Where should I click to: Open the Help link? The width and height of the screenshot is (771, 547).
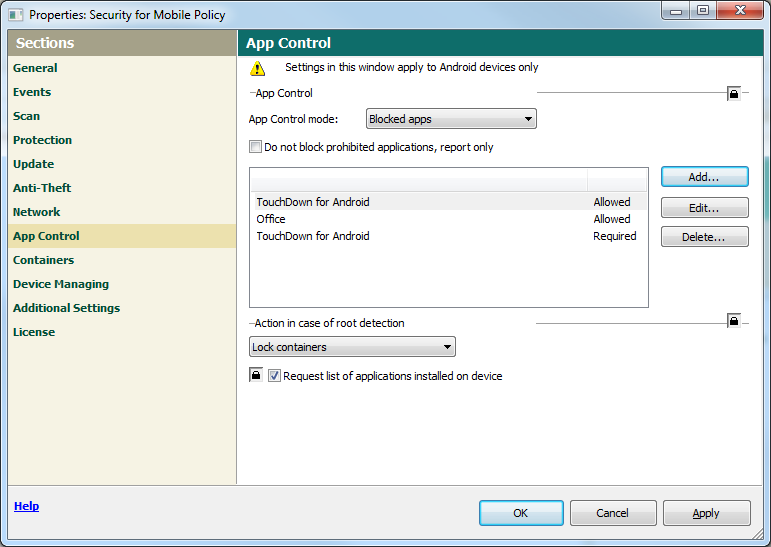coord(27,506)
